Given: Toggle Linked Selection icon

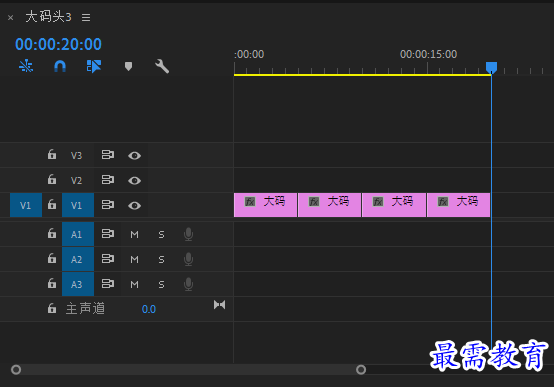Looking at the screenshot, I should [94, 66].
